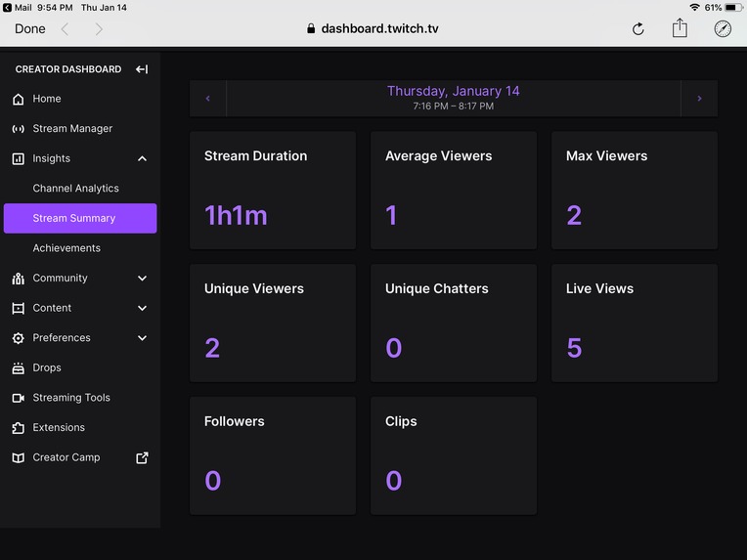Screen dimensions: 747x560
Task: Click the Community label
Action: [x=60, y=279]
